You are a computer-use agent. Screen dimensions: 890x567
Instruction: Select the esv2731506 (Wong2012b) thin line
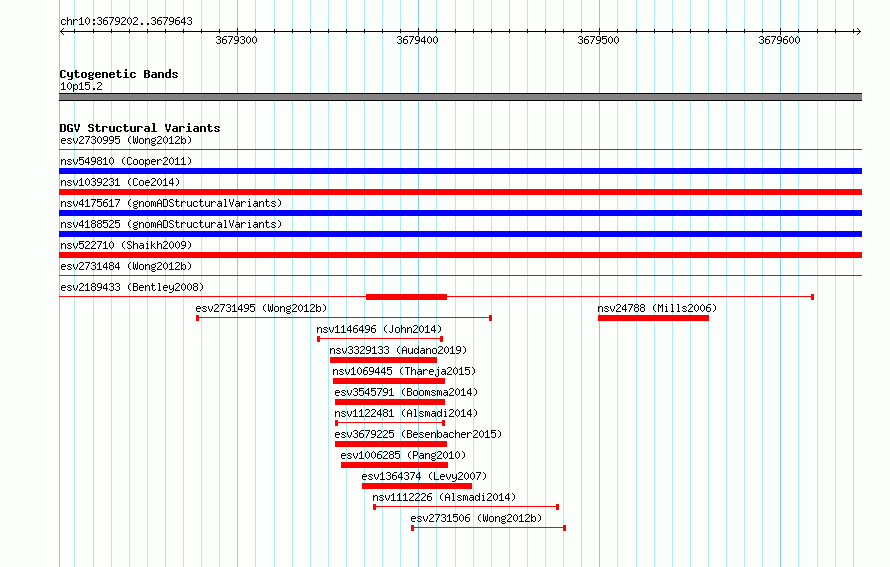[489, 528]
